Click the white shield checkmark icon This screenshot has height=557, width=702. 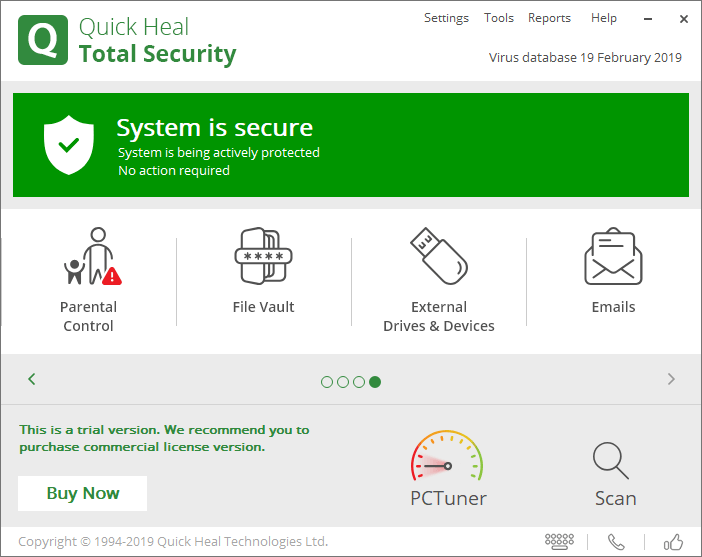click(x=69, y=145)
